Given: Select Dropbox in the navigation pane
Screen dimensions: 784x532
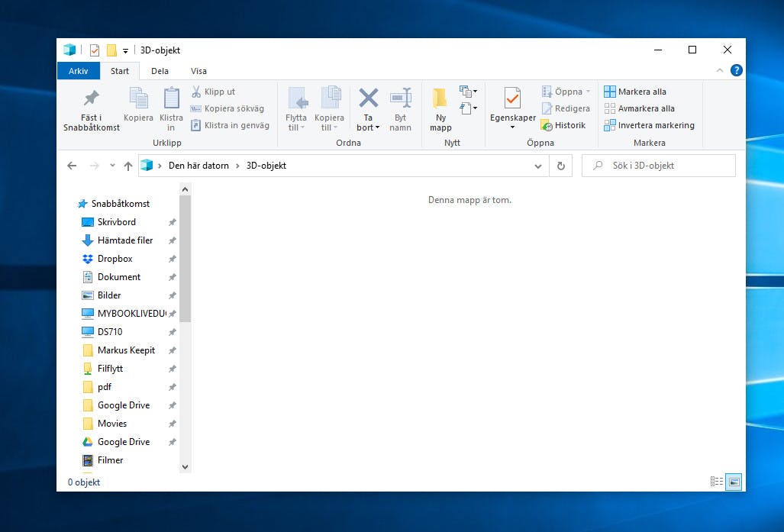Looking at the screenshot, I should click(x=115, y=259).
